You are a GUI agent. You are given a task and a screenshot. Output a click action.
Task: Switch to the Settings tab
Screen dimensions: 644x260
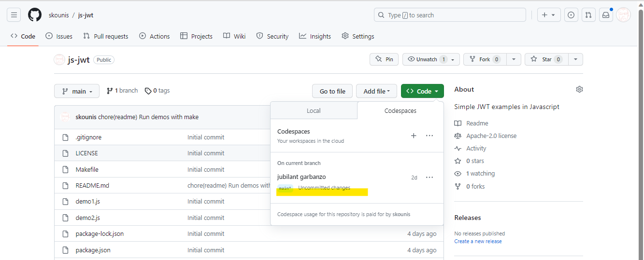tap(358, 36)
